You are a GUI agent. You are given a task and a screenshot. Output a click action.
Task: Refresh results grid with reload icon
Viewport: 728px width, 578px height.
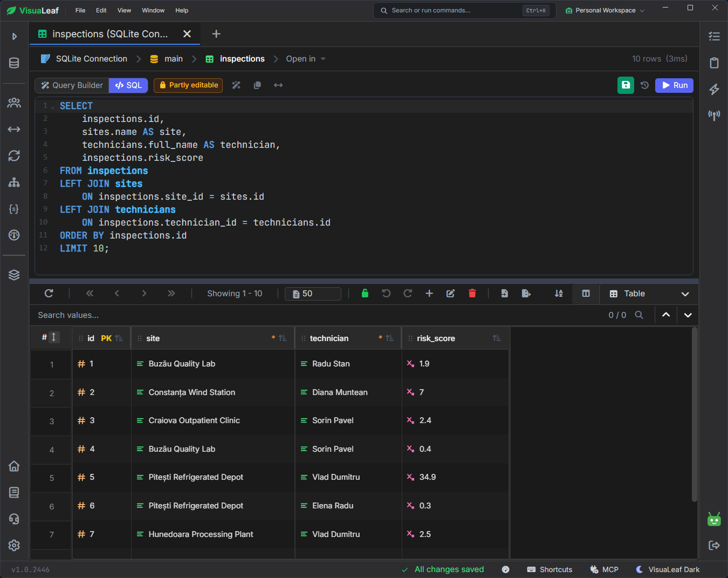49,294
